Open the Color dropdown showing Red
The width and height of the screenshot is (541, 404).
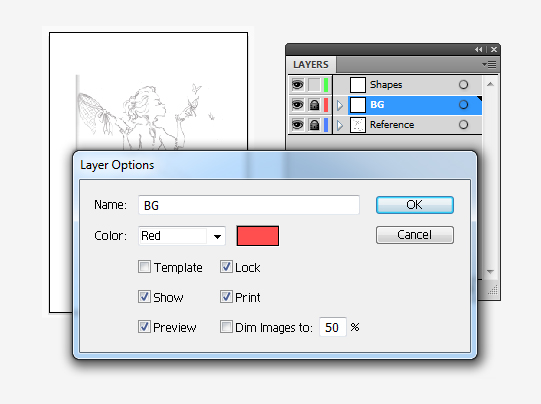tap(182, 236)
